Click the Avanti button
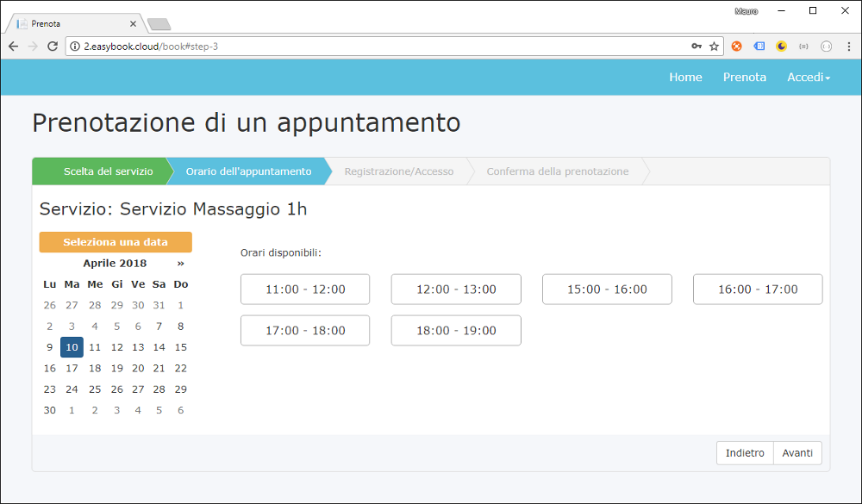Image resolution: width=862 pixels, height=504 pixels. click(797, 452)
